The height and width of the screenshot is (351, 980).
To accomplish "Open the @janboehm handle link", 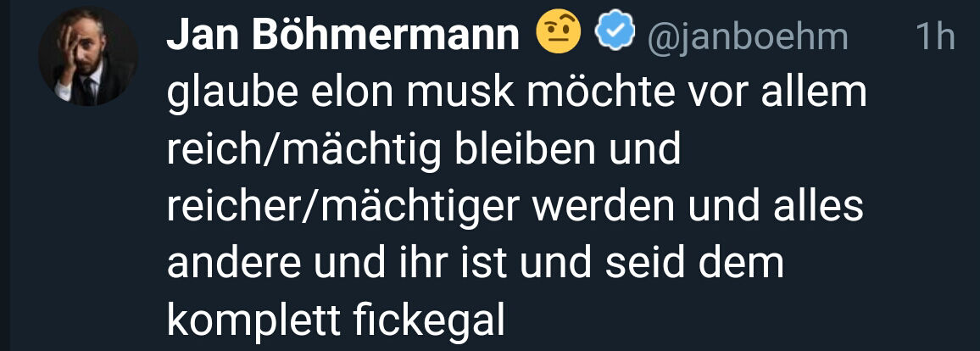I will click(x=748, y=36).
